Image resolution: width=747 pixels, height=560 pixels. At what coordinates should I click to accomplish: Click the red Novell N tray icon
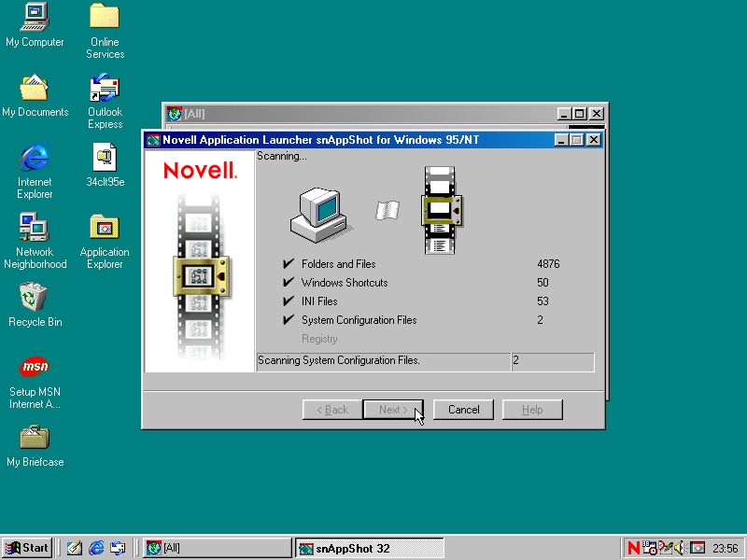634,548
